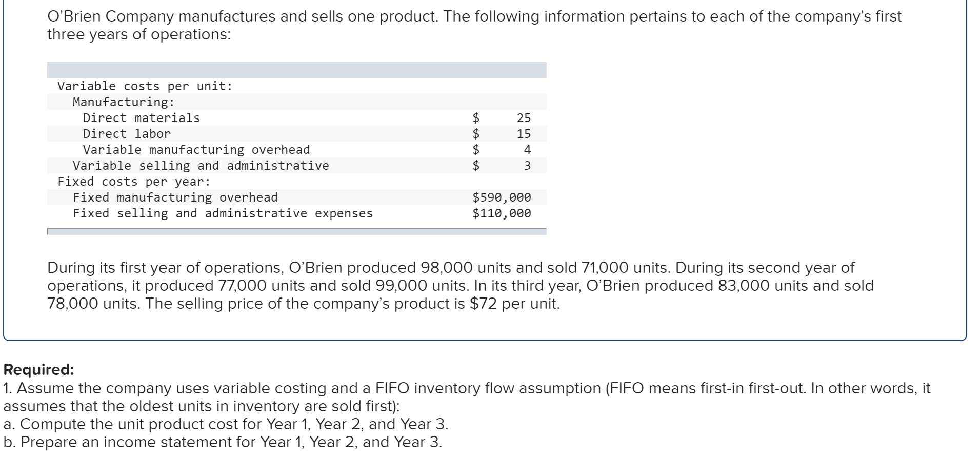Screen dimensions: 980x457
Task: Click the 15 direct labor cost value
Action: (x=524, y=134)
